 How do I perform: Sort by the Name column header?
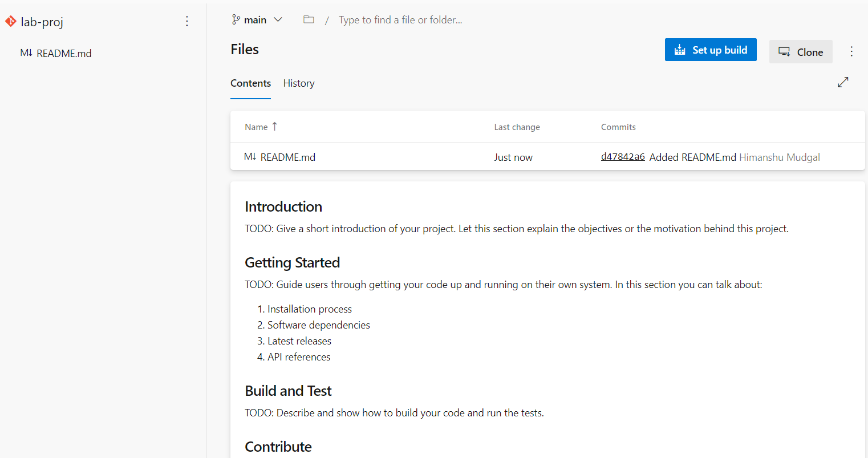(x=256, y=127)
